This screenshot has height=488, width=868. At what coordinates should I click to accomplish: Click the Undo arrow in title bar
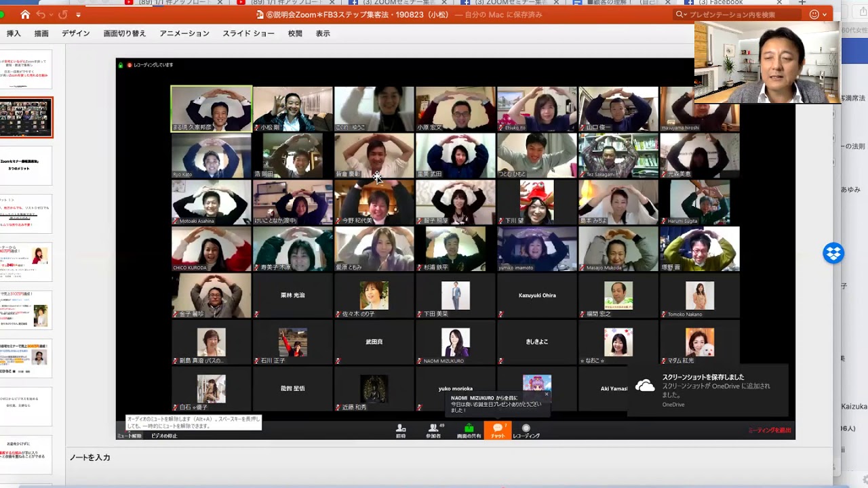[x=41, y=14]
